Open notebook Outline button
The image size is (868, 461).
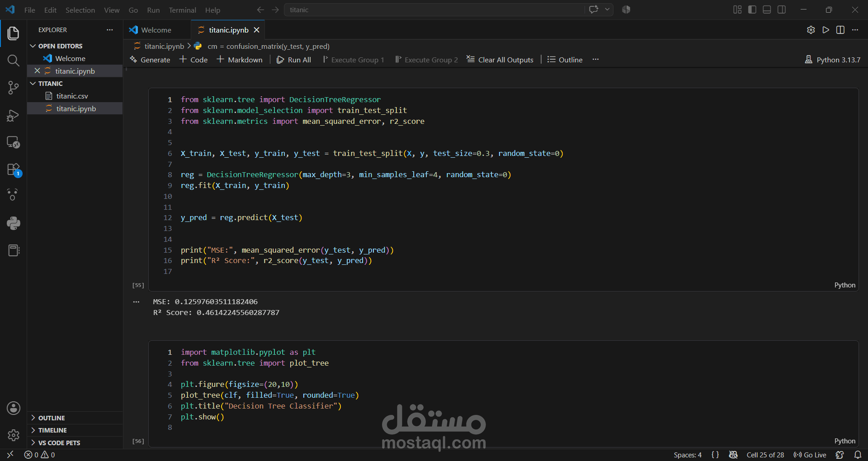pos(565,60)
